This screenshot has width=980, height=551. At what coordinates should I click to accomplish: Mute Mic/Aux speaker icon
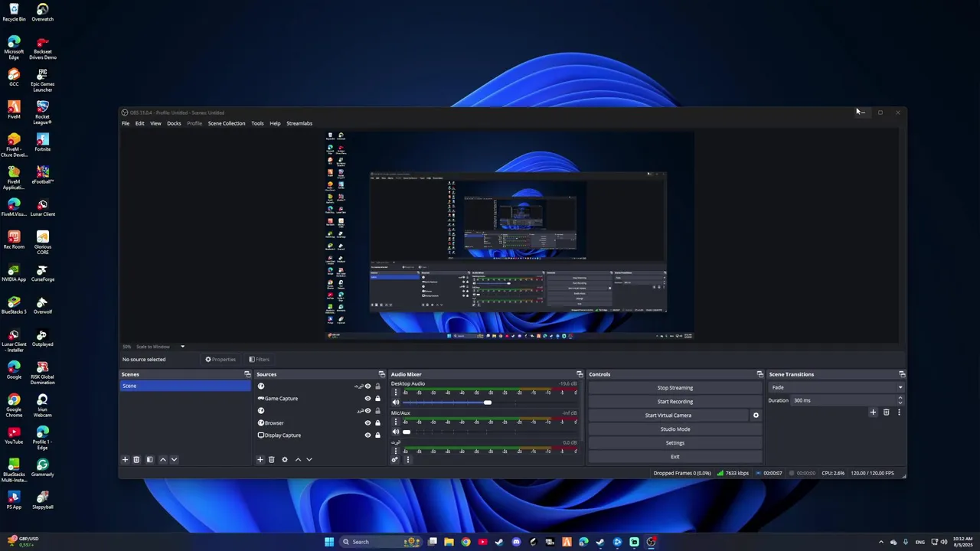[x=396, y=432]
